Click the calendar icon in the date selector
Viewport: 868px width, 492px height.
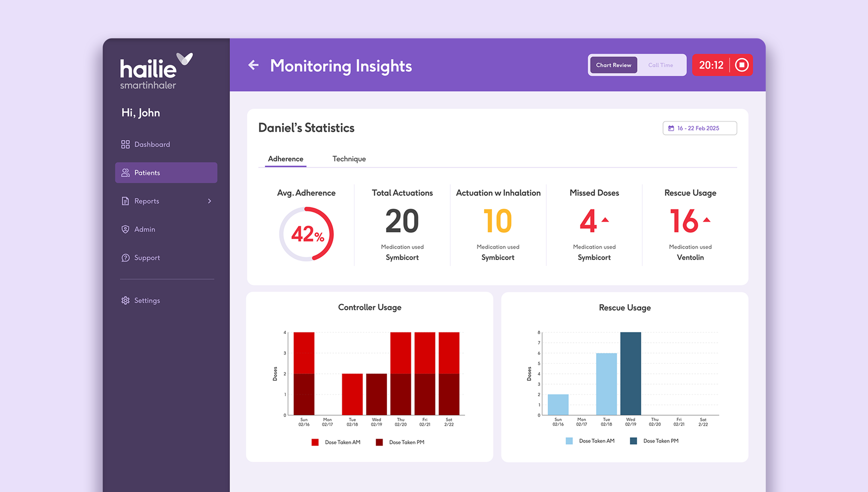click(x=671, y=128)
